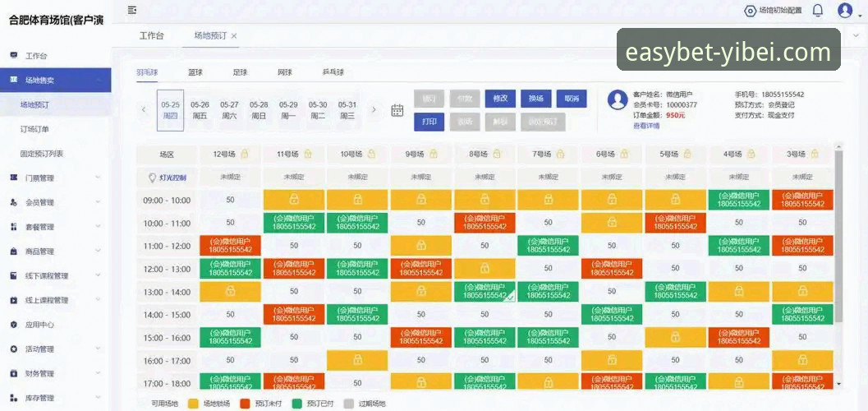Click the 财务管理 icon in the sidebar

pyautogui.click(x=14, y=373)
